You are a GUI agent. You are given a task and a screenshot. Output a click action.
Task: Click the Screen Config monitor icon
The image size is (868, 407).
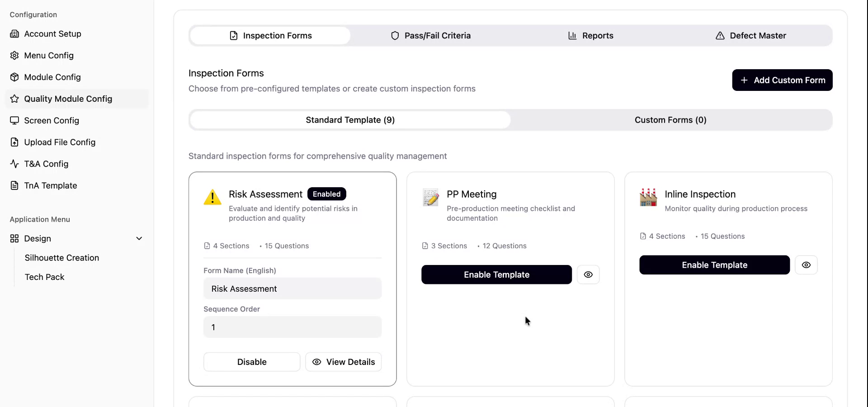click(14, 121)
